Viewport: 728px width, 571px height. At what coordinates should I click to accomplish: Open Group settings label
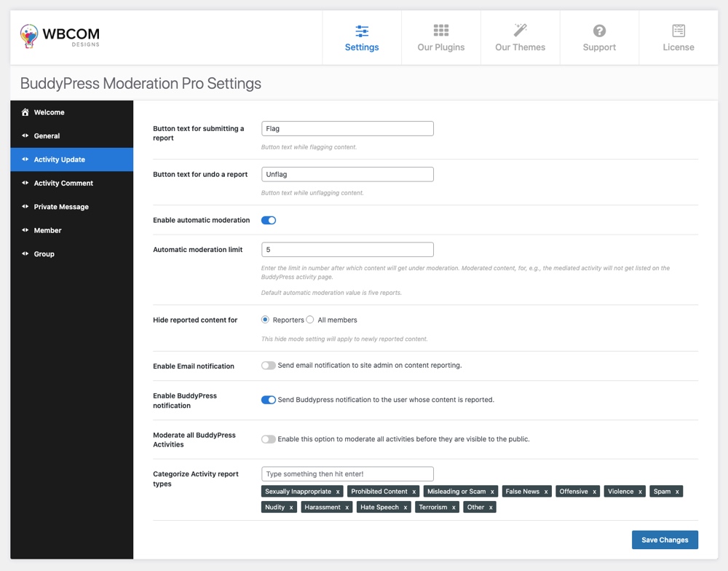44,254
